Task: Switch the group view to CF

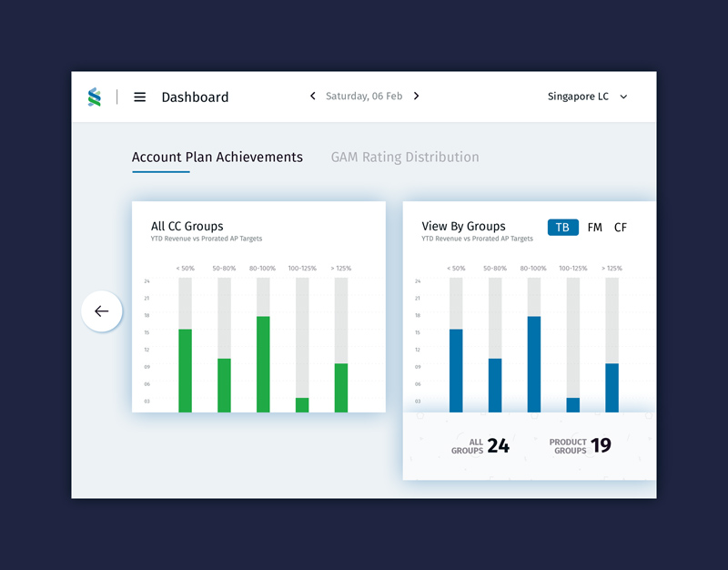Action: (621, 227)
